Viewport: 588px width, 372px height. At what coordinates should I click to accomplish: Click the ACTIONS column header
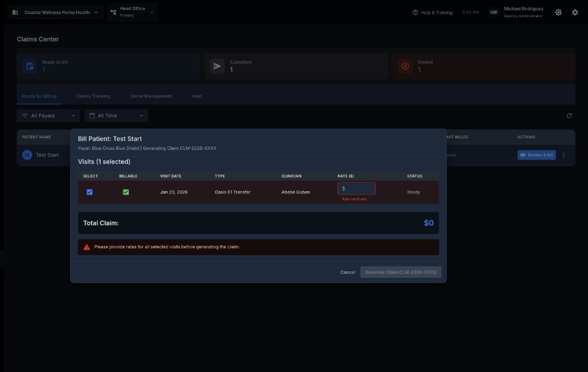(x=526, y=137)
